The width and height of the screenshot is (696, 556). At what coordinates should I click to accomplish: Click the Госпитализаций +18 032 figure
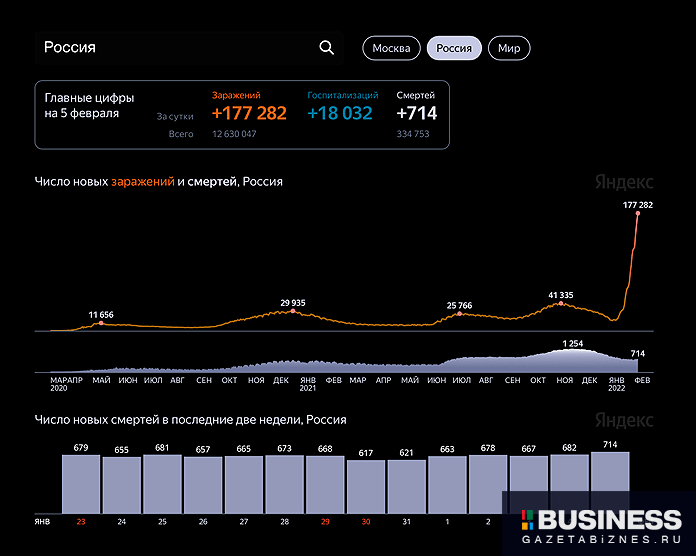pos(340,113)
